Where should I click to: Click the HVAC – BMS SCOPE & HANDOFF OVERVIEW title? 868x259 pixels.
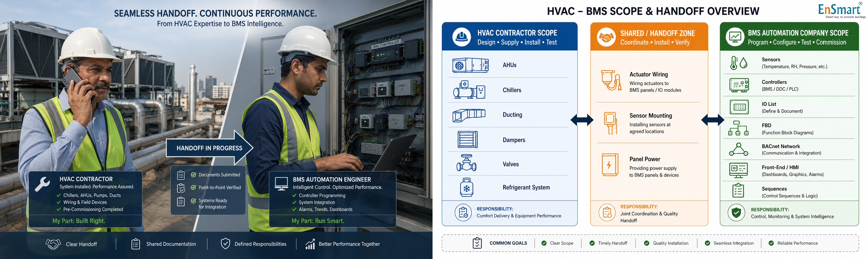653,11
